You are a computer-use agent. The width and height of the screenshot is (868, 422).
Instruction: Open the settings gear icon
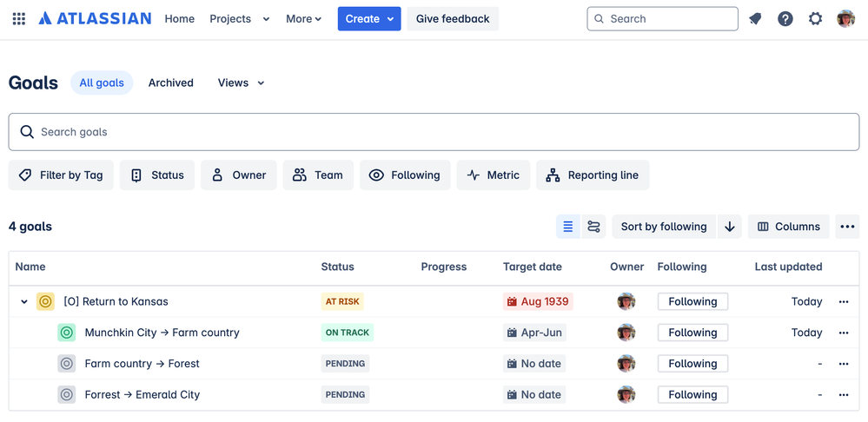(815, 19)
